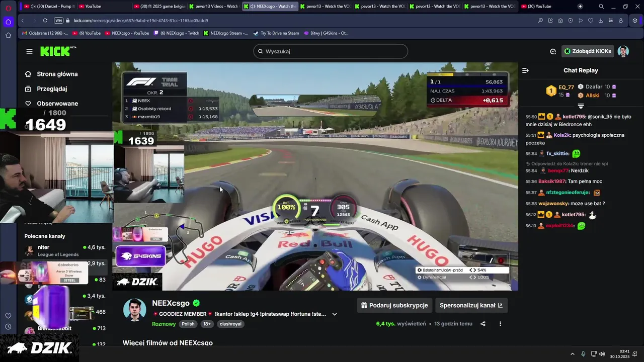Screen dimensions: 644x362
Task: Switch to the f1 2025 game belgium tab
Action: tap(159, 7)
